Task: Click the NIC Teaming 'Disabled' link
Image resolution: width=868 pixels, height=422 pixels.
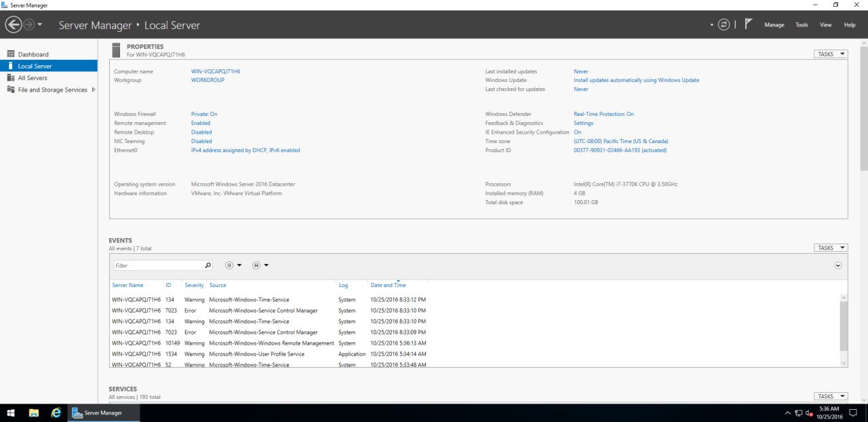Action: click(201, 141)
